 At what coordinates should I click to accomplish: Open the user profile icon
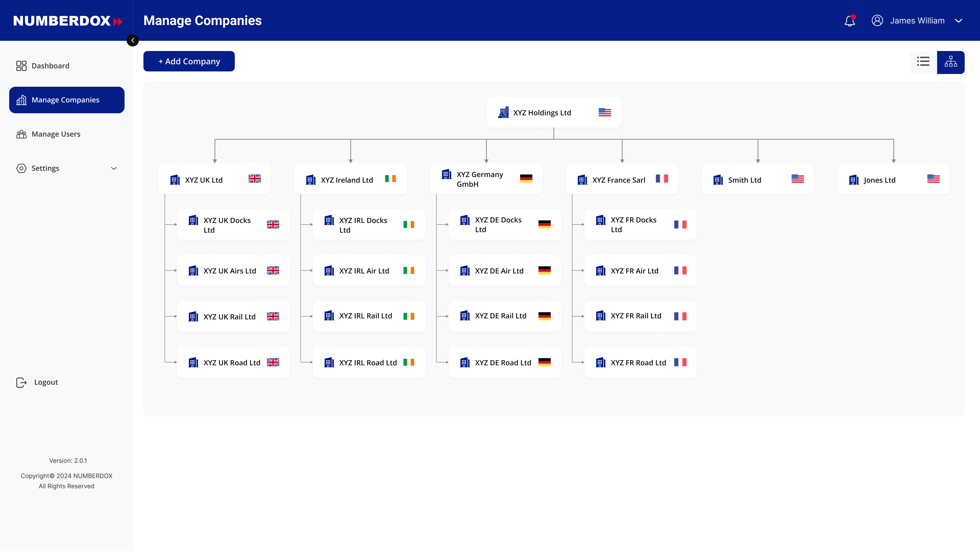(x=877, y=21)
